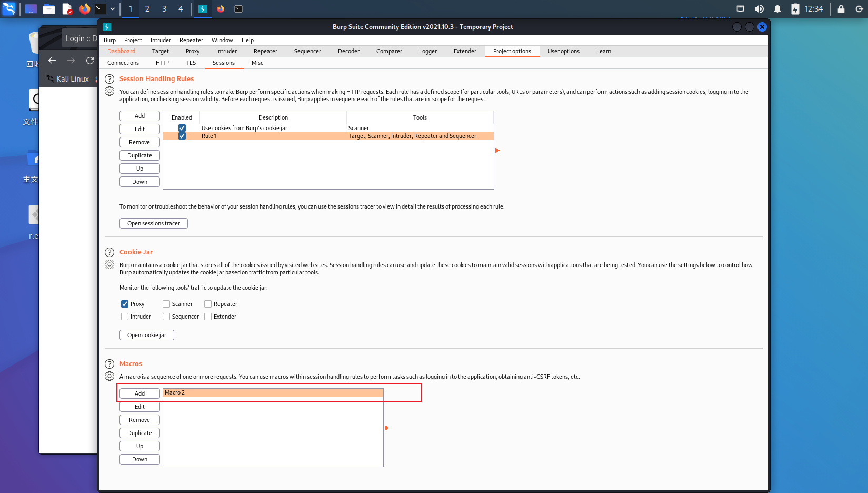This screenshot has height=493, width=868.
Task: Click log out icon in tray
Action: pyautogui.click(x=859, y=8)
